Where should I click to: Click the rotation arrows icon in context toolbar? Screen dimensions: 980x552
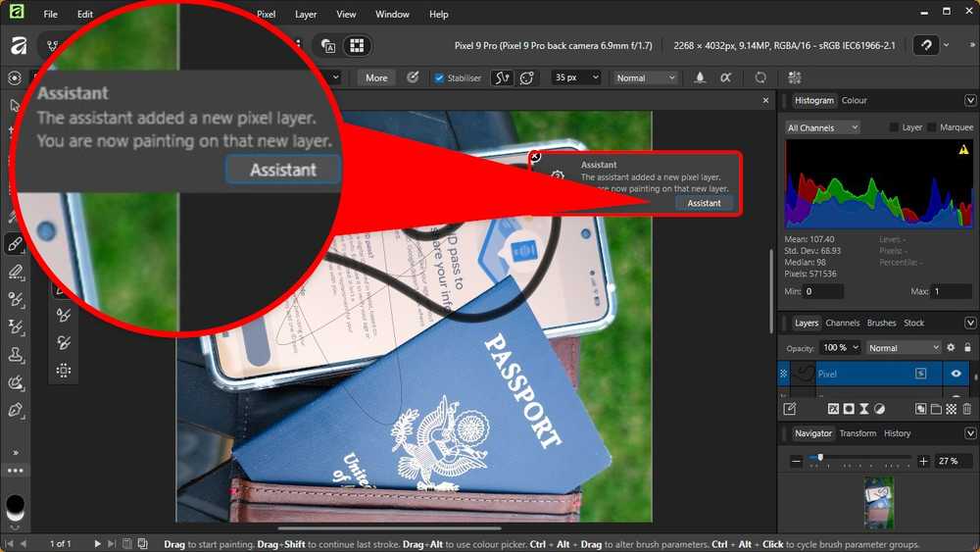[x=760, y=77]
